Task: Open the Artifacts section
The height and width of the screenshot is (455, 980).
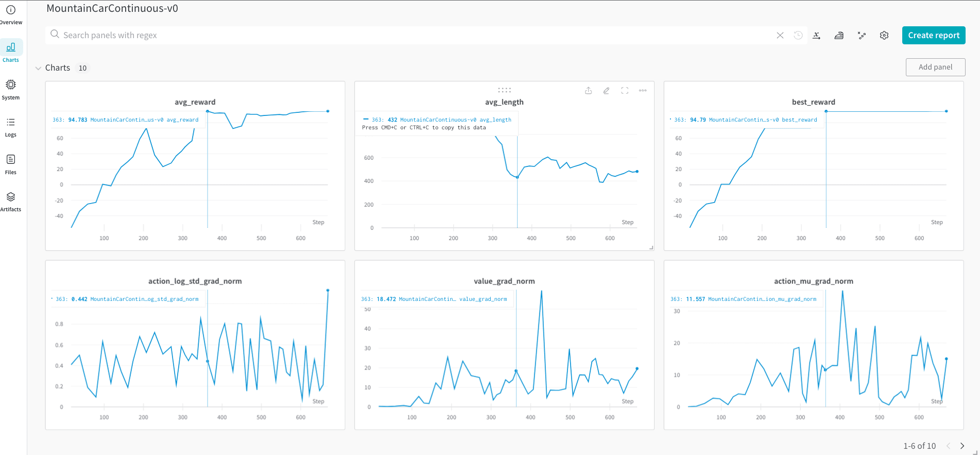Action: coord(11,202)
